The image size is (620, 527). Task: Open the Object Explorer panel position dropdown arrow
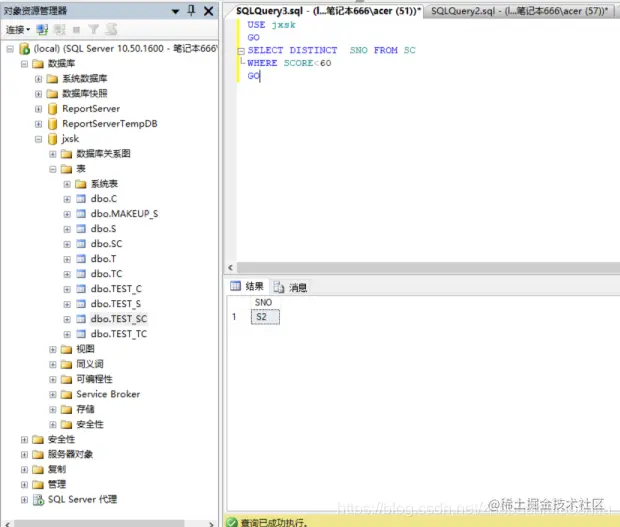click(x=175, y=11)
